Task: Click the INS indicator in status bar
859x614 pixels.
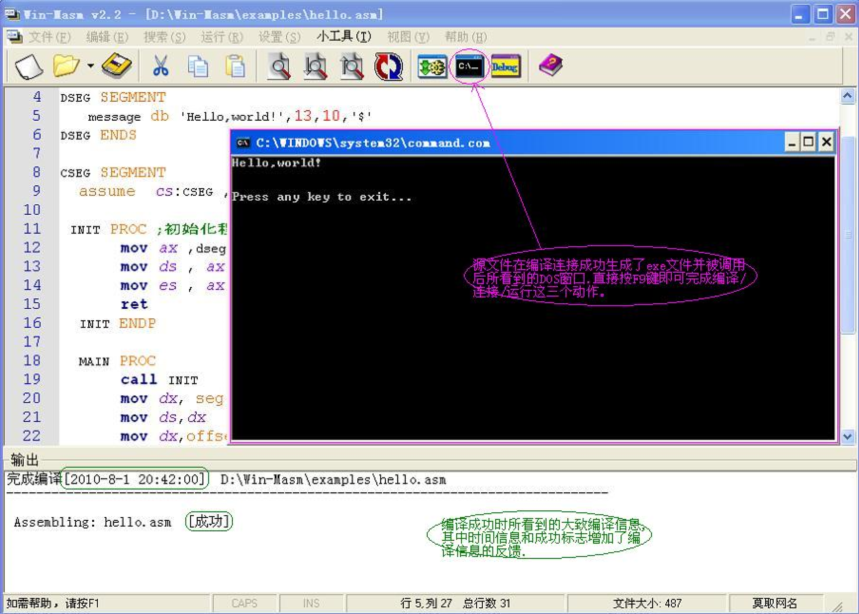Action: point(311,603)
